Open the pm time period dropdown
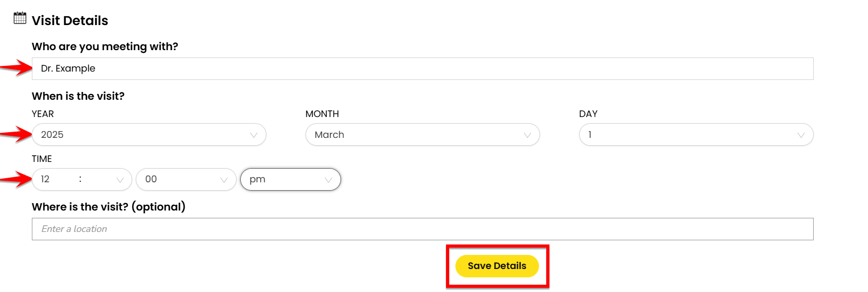Screen dimensions: 868x292 [x=290, y=179]
